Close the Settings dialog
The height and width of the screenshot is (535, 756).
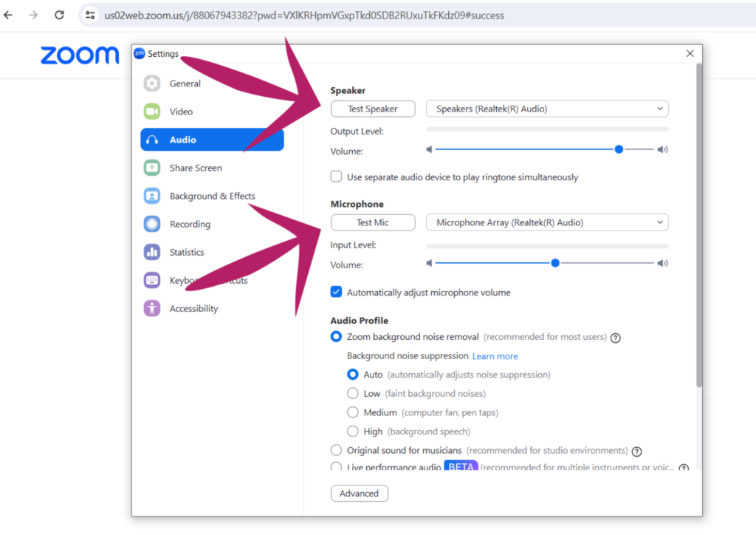tap(690, 53)
